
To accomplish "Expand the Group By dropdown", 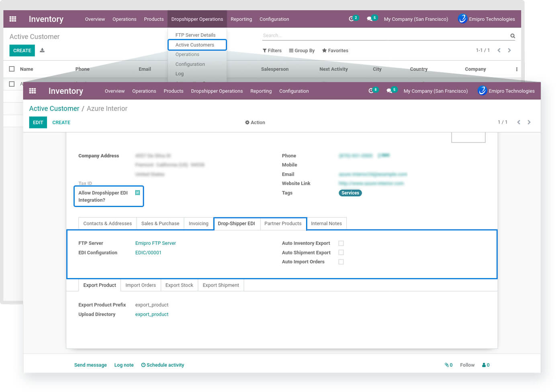I will click(302, 51).
